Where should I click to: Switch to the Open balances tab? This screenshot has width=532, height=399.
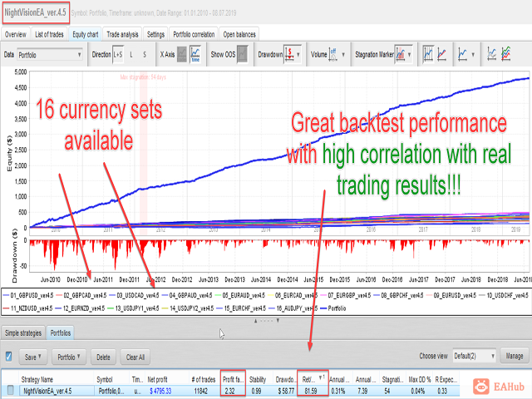coord(239,35)
